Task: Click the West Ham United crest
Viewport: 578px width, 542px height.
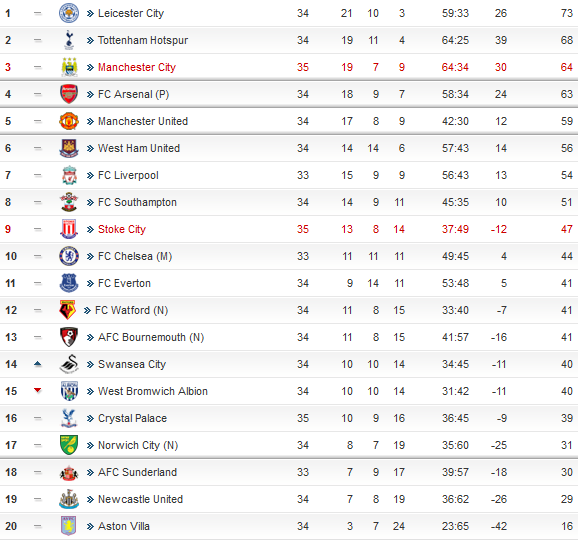Action: pyautogui.click(x=69, y=148)
